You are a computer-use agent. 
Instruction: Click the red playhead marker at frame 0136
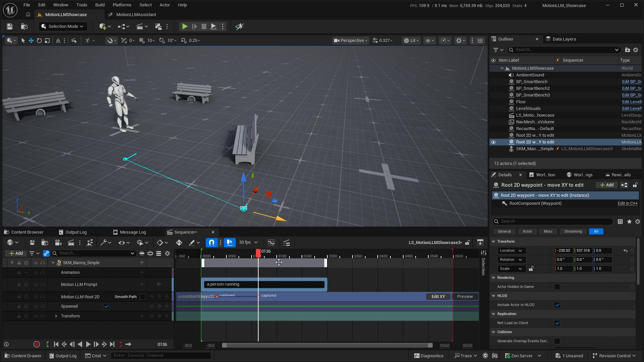(x=258, y=253)
